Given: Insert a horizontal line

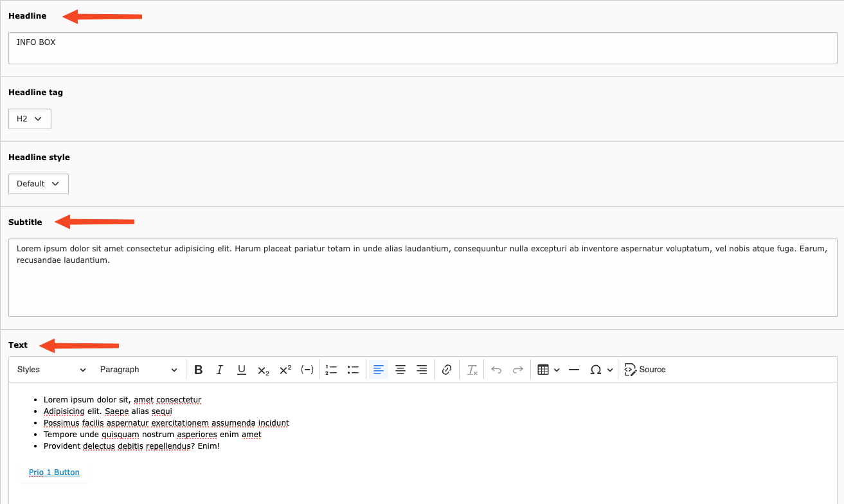Looking at the screenshot, I should [574, 370].
